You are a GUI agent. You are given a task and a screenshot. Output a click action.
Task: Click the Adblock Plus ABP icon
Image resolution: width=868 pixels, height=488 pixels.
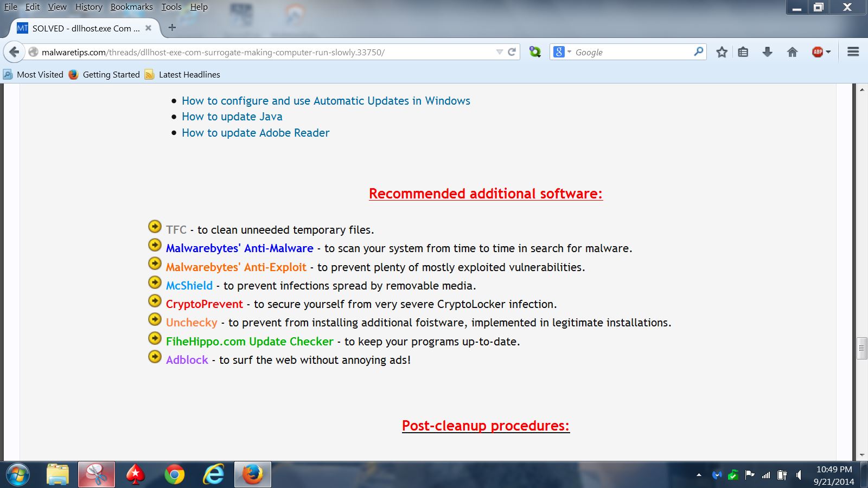pos(818,52)
